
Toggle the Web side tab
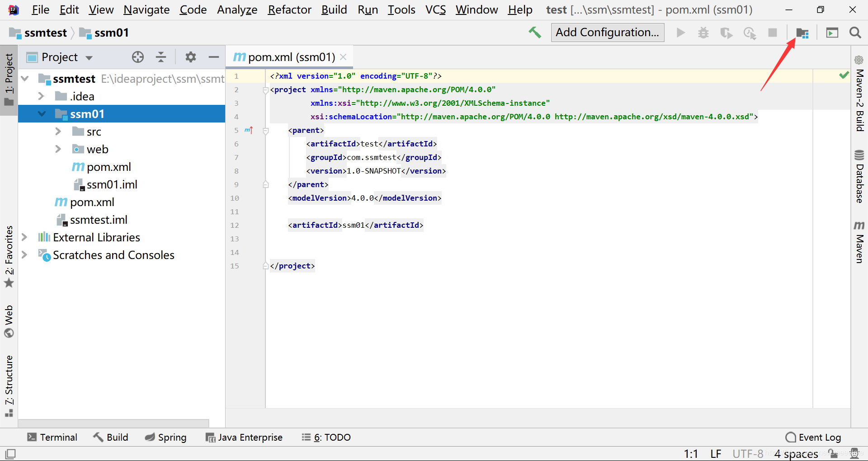[x=9, y=321]
